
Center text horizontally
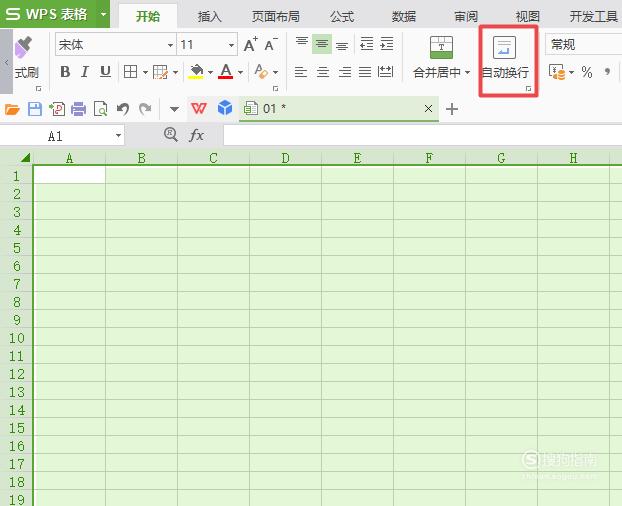point(323,72)
